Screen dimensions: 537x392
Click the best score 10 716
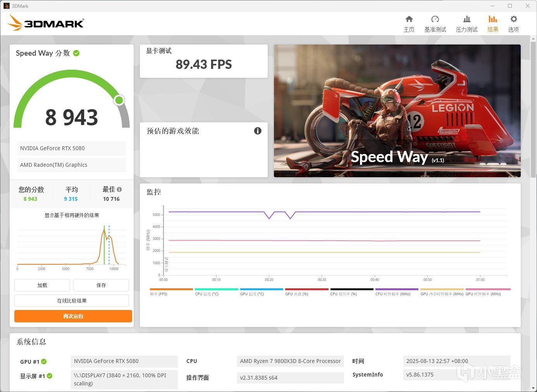(111, 199)
